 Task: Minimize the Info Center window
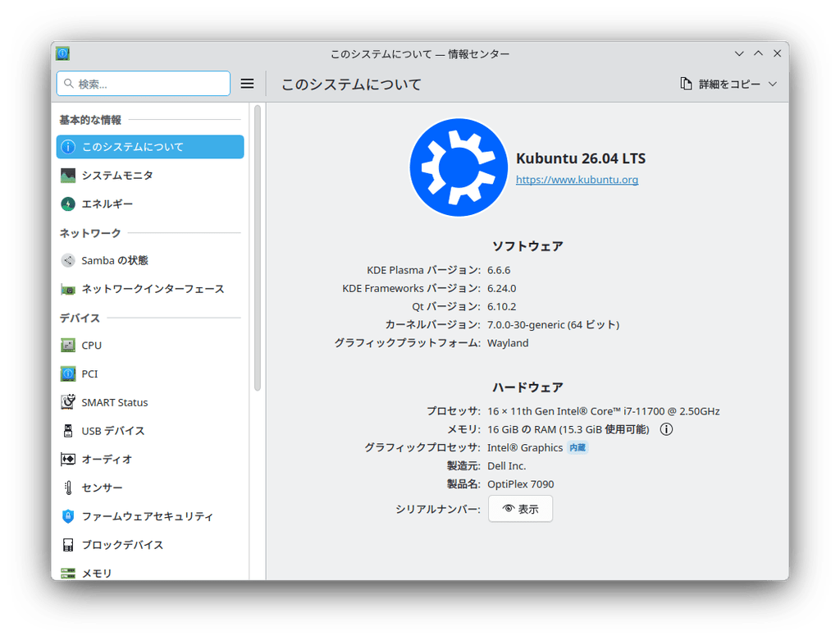pos(739,53)
